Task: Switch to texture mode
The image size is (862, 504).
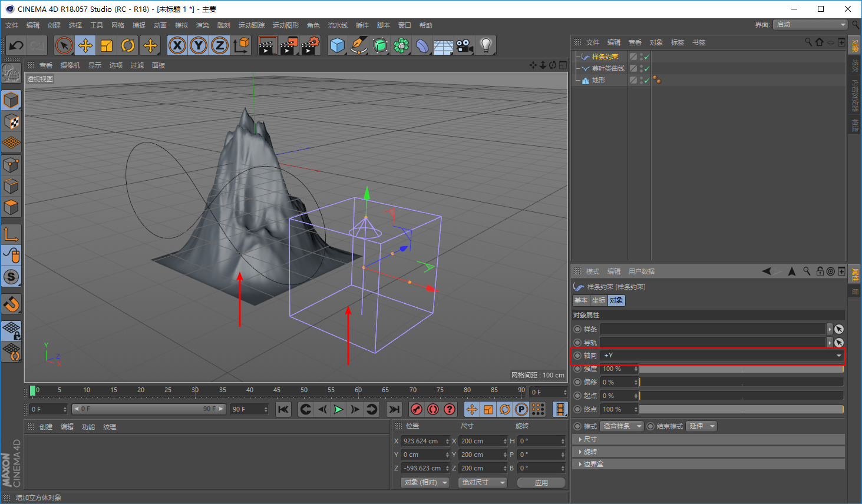Action: pyautogui.click(x=11, y=121)
